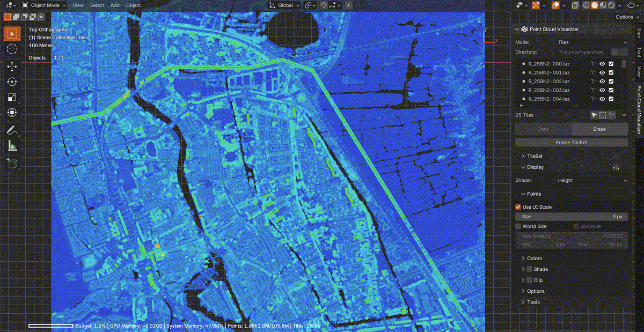Pick the Measure tool
The width and height of the screenshot is (644, 332).
(x=12, y=145)
